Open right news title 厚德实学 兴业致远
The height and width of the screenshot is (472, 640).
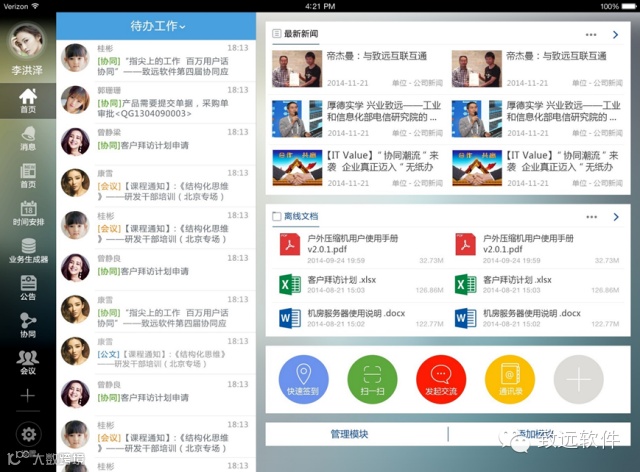tap(563, 111)
